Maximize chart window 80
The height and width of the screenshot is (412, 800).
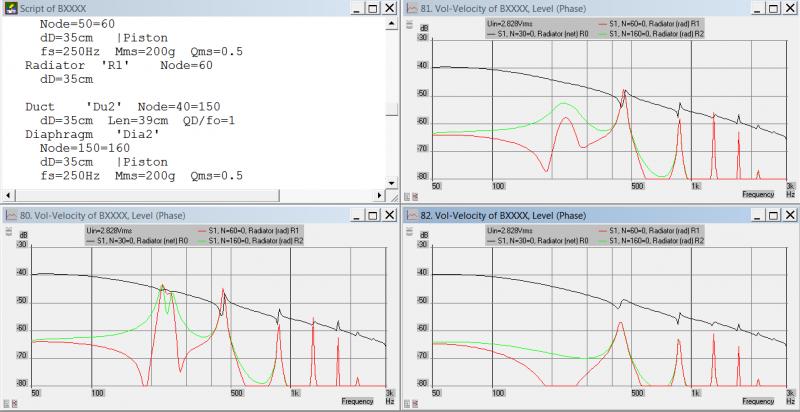tap(373, 216)
